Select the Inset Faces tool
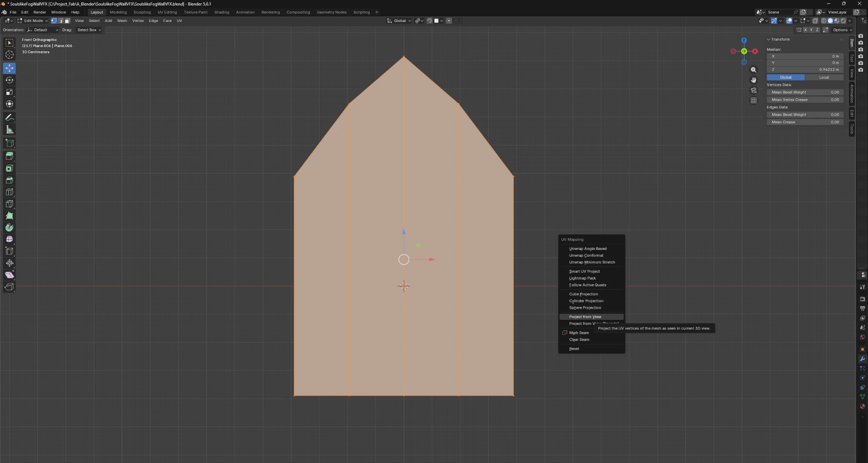This screenshot has height=463, width=868. 9,168
